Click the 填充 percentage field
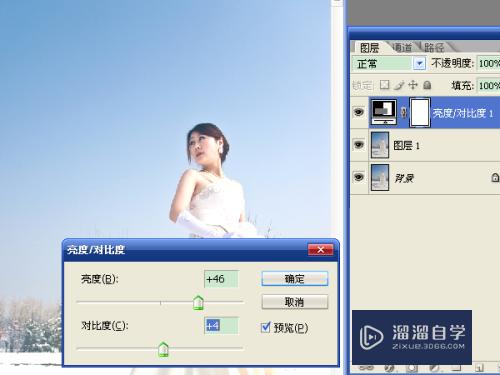500x375 pixels. (488, 86)
